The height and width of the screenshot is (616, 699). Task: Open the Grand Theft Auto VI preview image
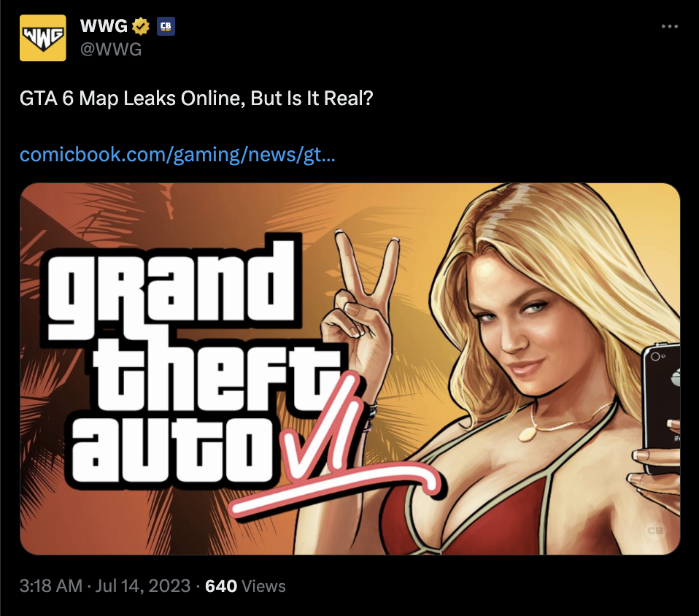[350, 369]
